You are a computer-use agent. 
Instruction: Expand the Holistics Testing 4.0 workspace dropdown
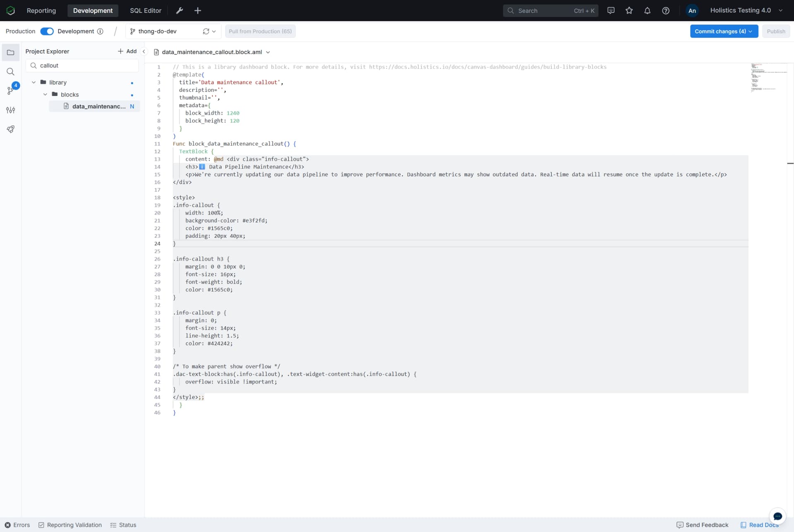[x=746, y=10]
